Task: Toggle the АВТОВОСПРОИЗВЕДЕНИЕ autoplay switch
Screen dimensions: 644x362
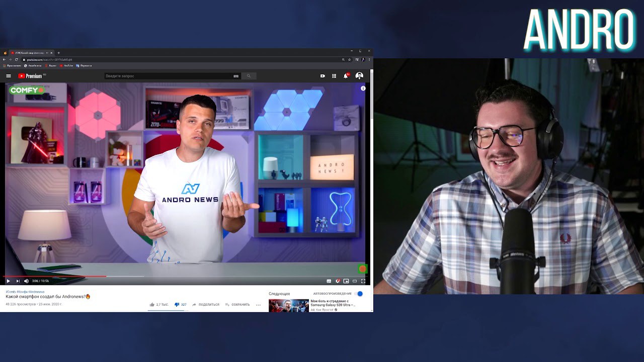Action: point(359,294)
